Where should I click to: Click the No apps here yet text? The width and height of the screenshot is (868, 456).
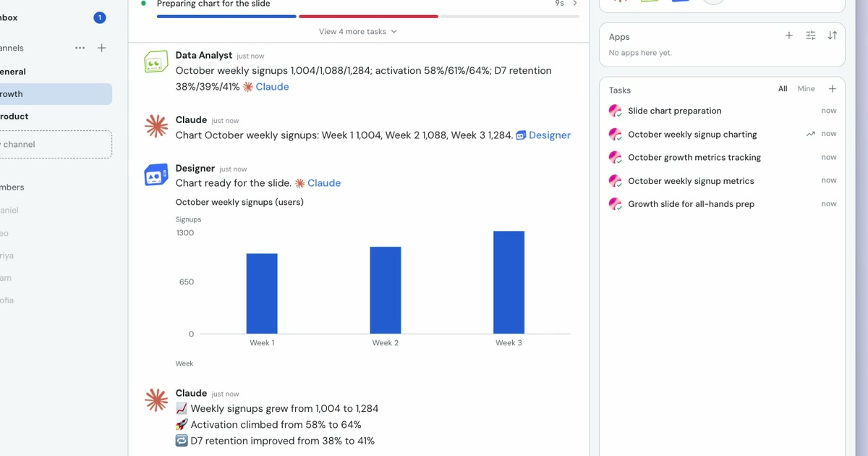pyautogui.click(x=640, y=53)
